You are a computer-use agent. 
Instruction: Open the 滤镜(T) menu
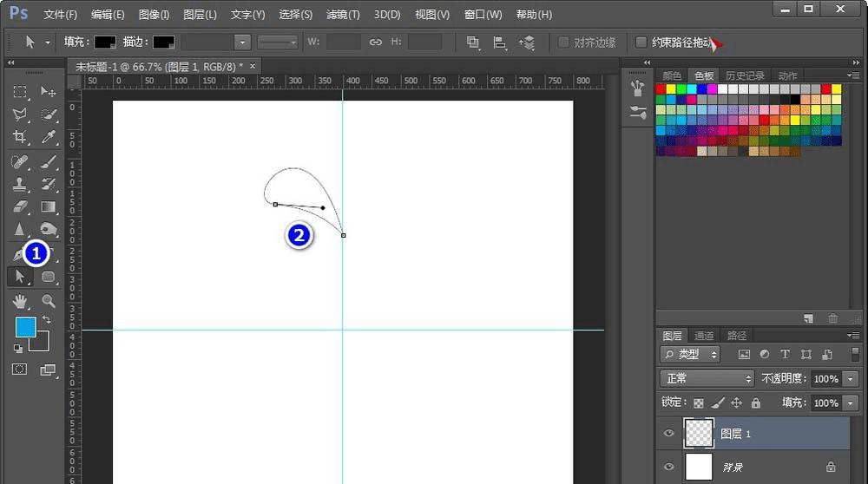(x=342, y=15)
